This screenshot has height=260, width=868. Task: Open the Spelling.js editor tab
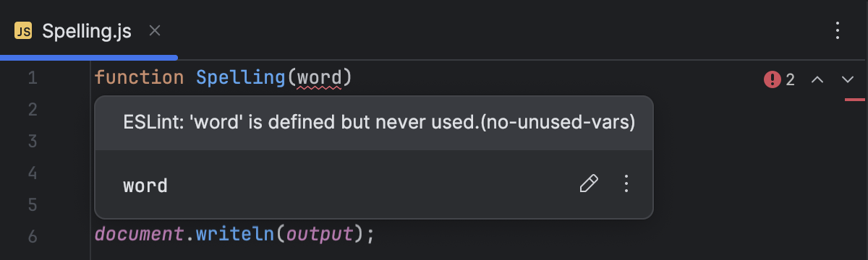click(x=87, y=31)
